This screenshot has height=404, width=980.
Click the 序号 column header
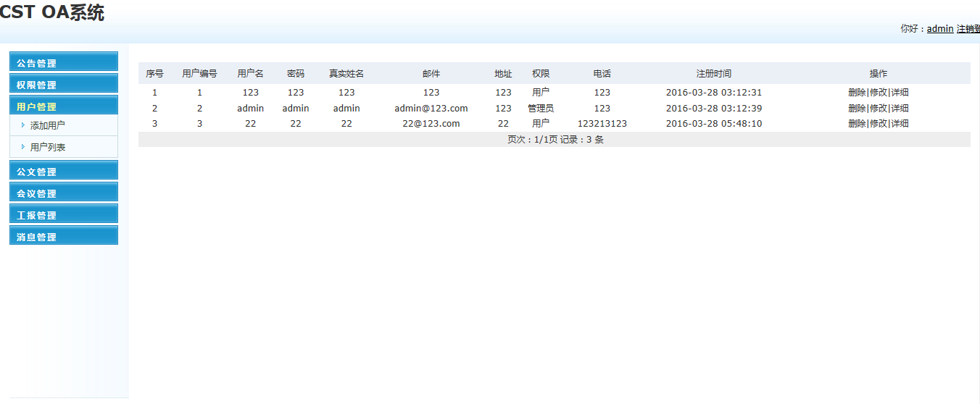pyautogui.click(x=154, y=74)
